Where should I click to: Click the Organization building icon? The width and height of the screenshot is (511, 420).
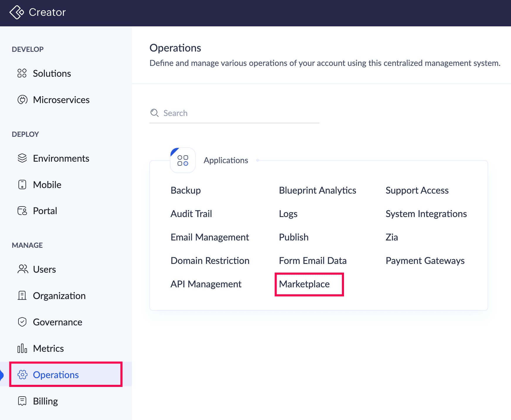coord(22,296)
